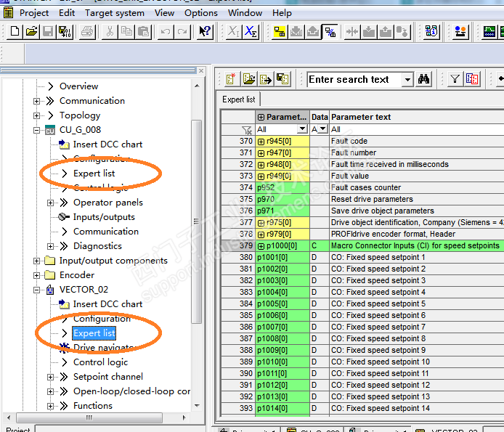Expand Input/output components folder
This screenshot has height=432, width=504.
tap(36, 261)
